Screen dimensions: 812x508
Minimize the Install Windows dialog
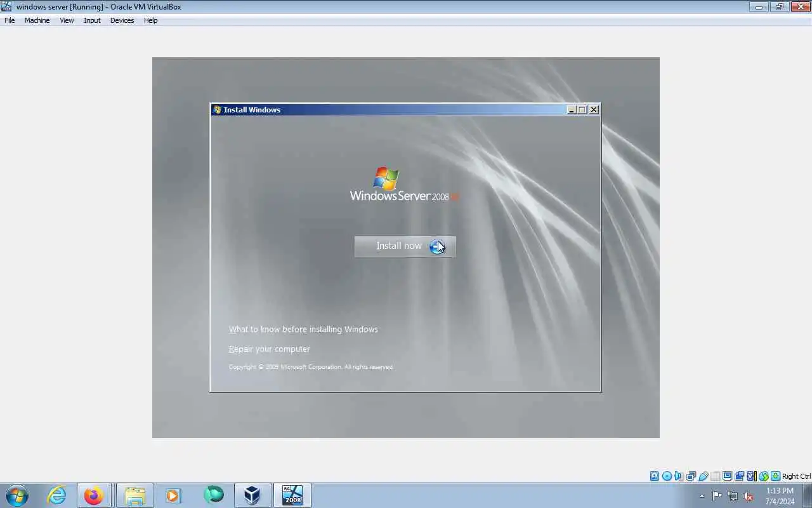point(571,110)
